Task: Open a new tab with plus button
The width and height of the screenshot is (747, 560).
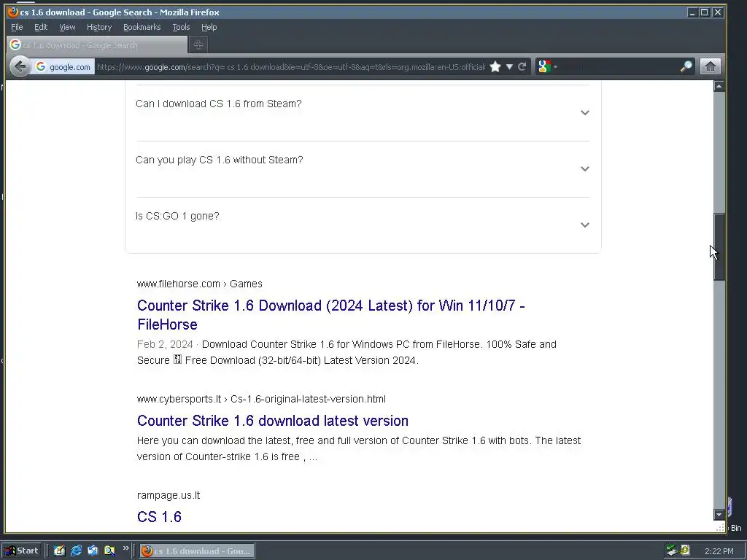Action: (198, 44)
